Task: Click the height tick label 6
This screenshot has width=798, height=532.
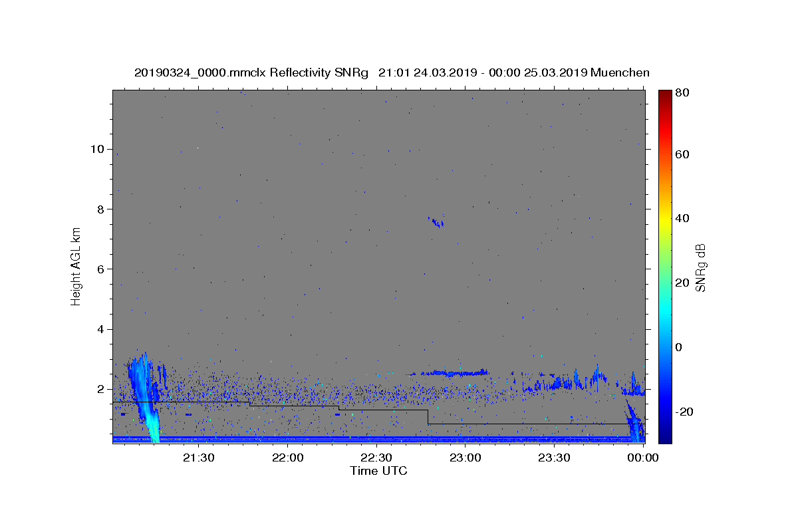Action: [102, 269]
